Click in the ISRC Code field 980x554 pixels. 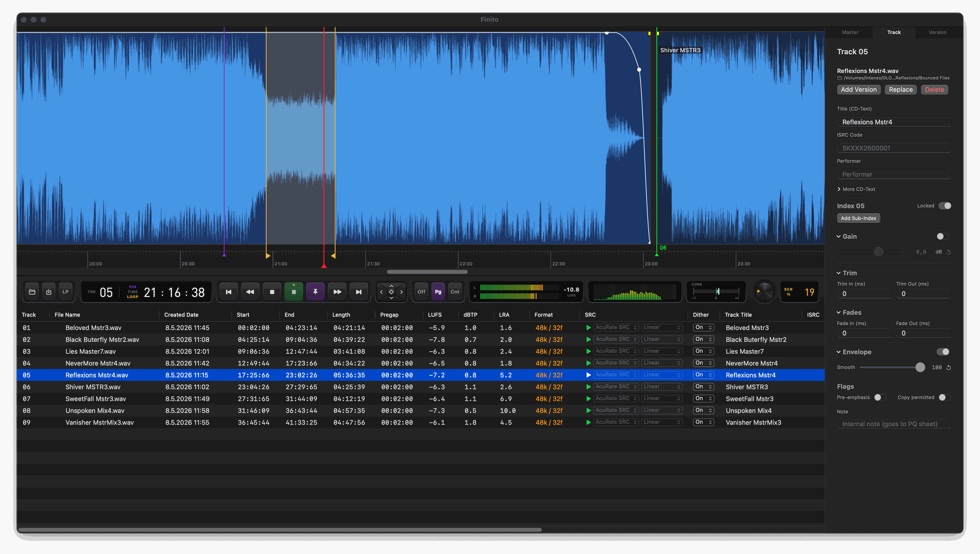click(894, 148)
